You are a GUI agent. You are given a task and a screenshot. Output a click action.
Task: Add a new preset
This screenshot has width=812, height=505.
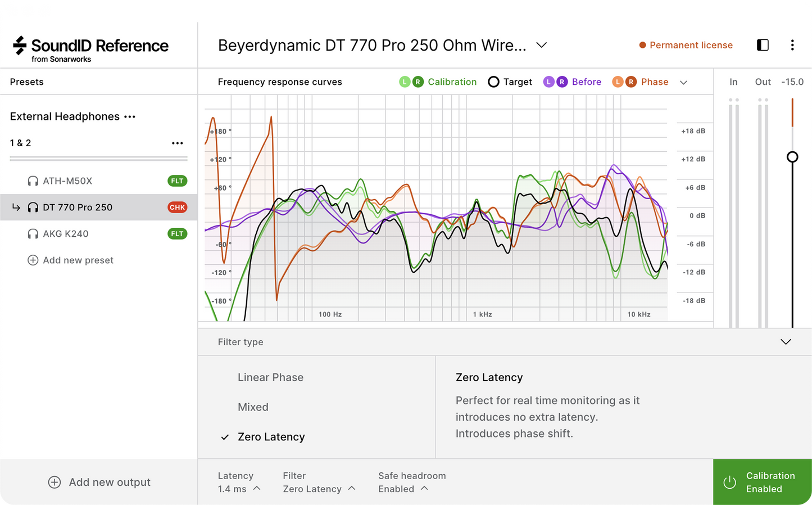(71, 260)
